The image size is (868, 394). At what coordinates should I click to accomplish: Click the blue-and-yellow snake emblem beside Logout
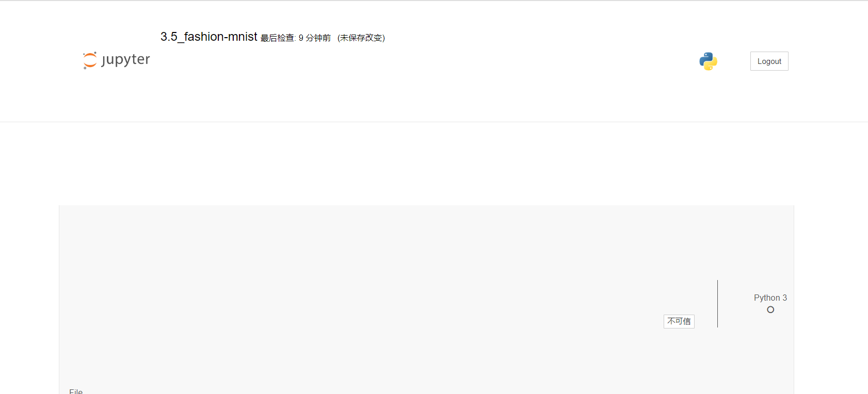tap(708, 61)
